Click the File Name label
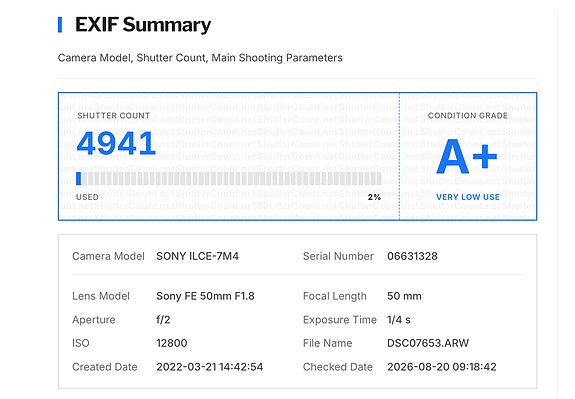Viewport: 575px width, 399px height. [327, 343]
